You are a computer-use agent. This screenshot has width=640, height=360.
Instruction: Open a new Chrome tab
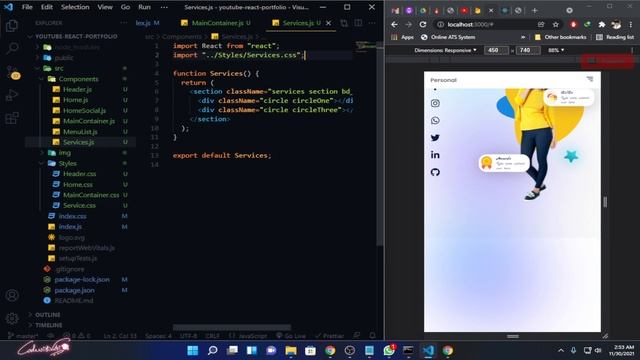(535, 11)
